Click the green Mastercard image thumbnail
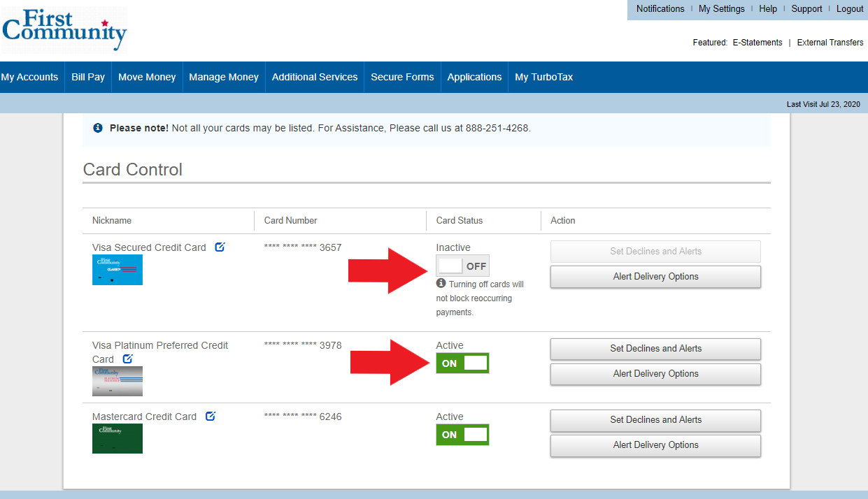Image resolution: width=868 pixels, height=499 pixels. [x=118, y=438]
